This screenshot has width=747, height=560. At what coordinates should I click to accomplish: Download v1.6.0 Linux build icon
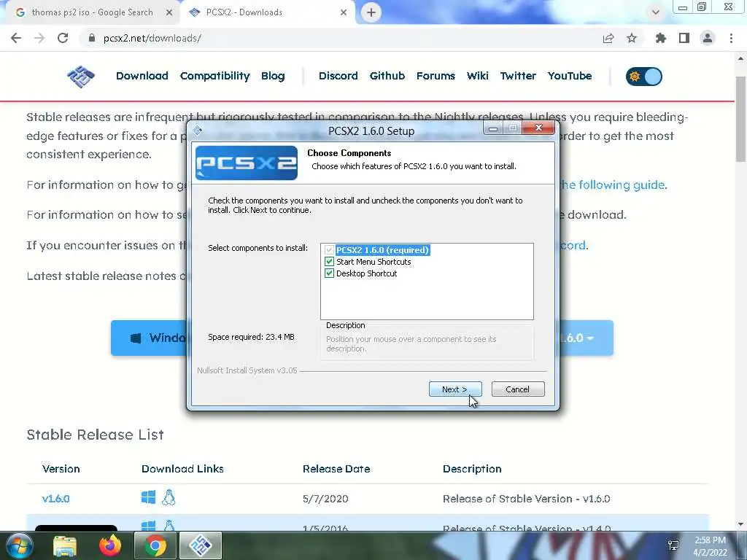[169, 497]
